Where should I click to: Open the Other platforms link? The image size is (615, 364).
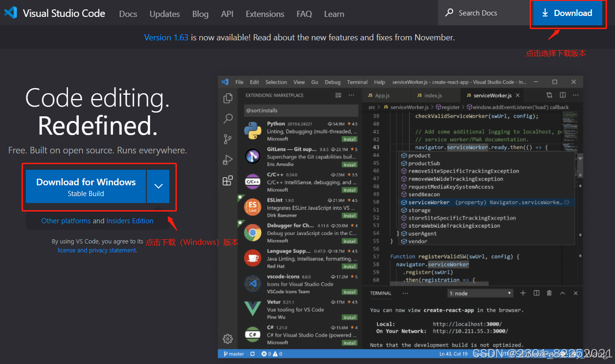[x=66, y=220]
